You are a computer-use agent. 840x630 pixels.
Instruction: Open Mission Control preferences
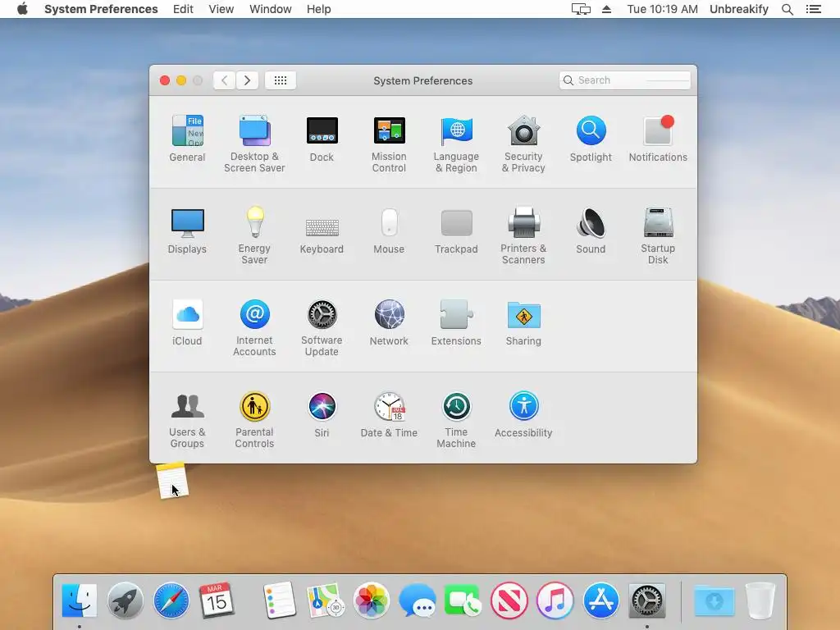[389, 144]
